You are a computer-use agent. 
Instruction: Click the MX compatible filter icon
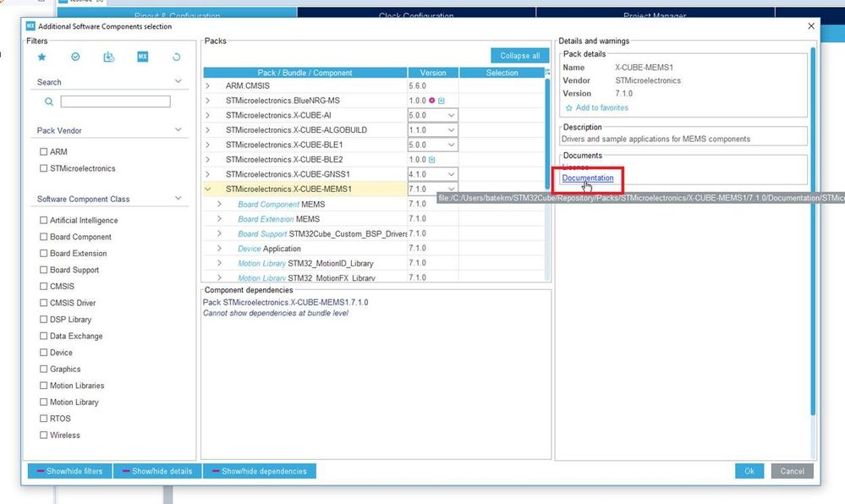tap(142, 57)
